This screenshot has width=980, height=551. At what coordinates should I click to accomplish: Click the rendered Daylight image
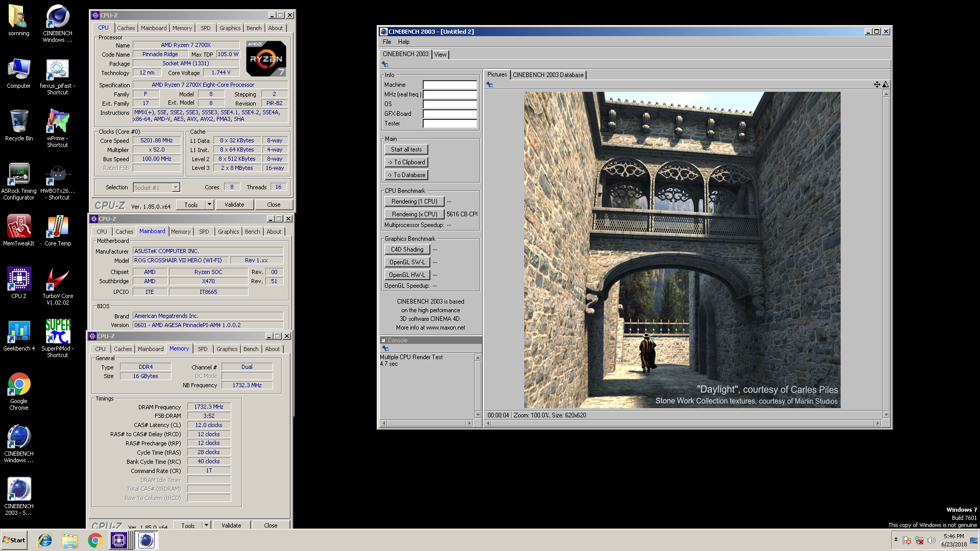coord(682,250)
